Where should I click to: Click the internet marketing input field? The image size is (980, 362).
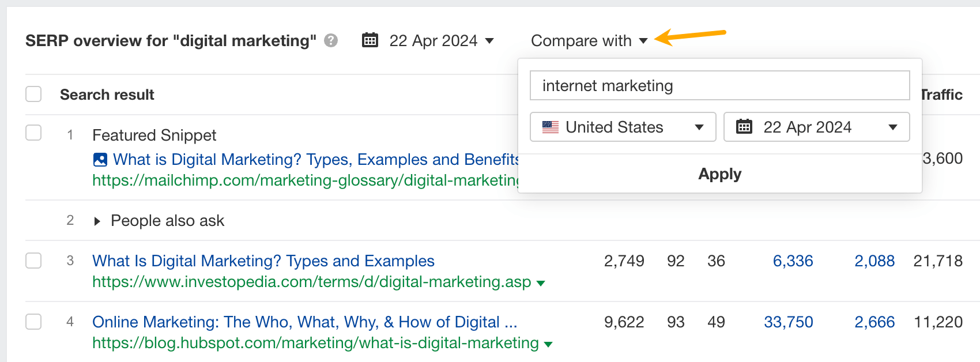tap(719, 85)
